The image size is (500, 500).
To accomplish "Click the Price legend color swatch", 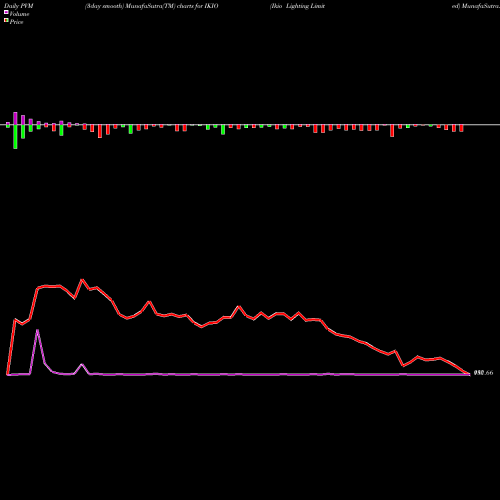I will (x=6, y=21).
